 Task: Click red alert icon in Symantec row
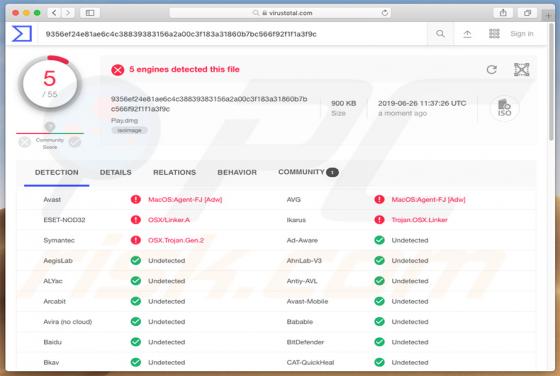pyautogui.click(x=136, y=240)
